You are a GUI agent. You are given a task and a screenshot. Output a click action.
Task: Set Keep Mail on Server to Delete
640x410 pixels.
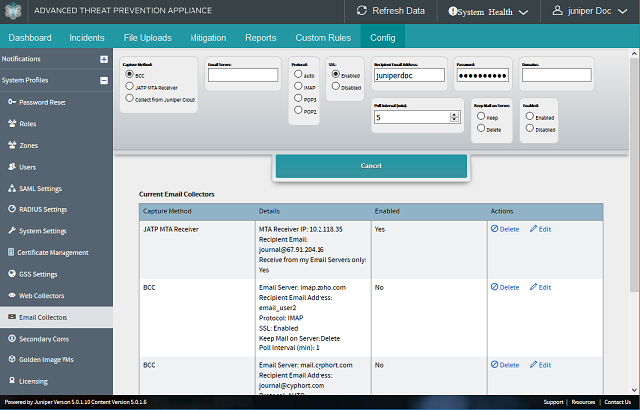[x=481, y=128]
